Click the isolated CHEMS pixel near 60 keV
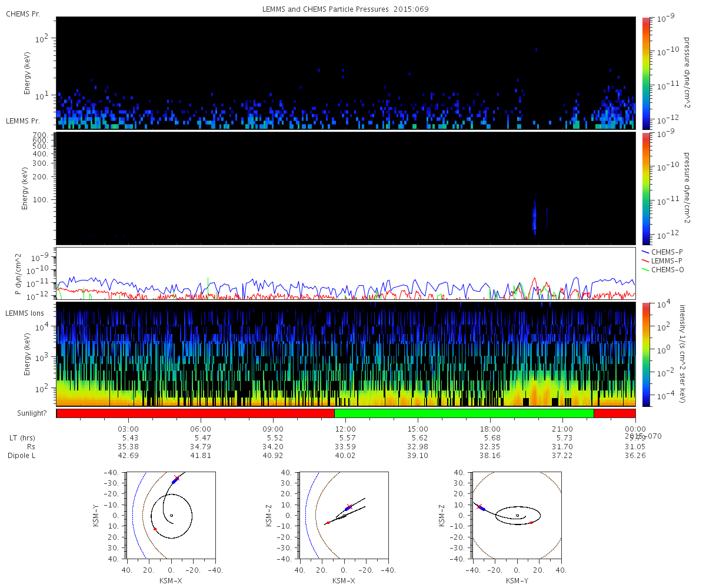706x588 pixels. 536,50
